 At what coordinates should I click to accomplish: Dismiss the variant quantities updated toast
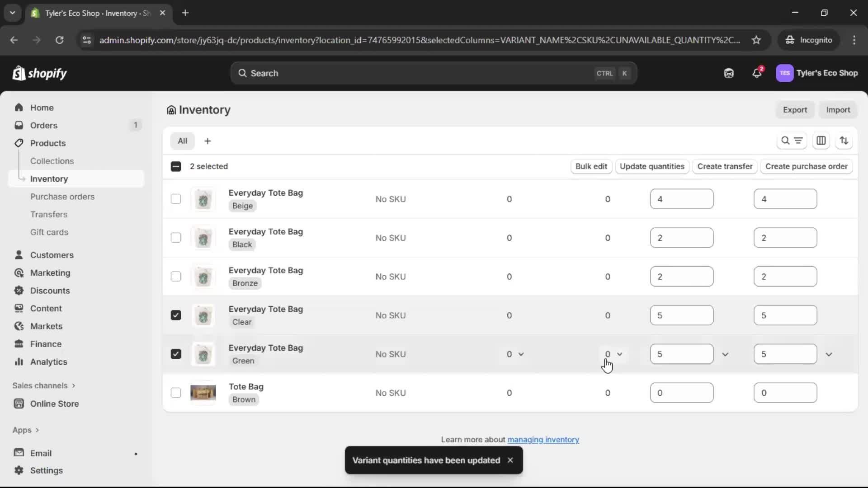click(510, 460)
